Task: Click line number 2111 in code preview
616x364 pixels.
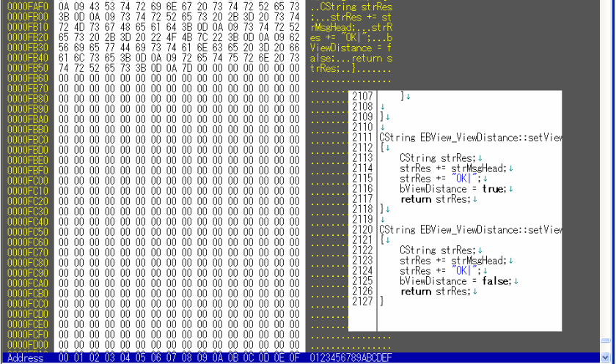Action: pyautogui.click(x=362, y=138)
